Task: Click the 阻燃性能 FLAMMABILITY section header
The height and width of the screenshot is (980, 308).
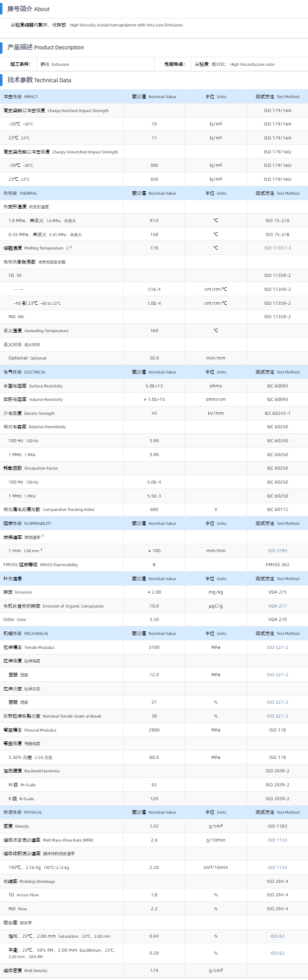Action: pyautogui.click(x=27, y=523)
